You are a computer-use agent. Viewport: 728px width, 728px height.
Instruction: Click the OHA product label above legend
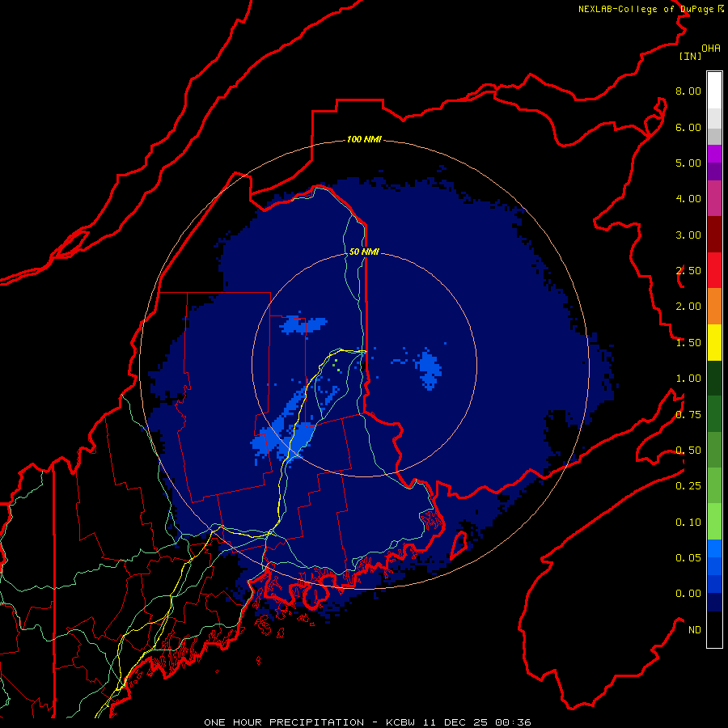(711, 49)
